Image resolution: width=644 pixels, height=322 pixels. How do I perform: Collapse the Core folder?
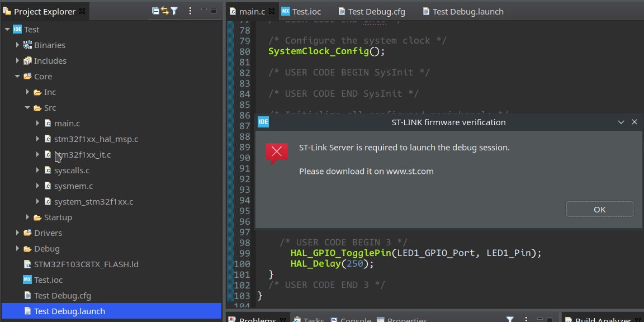pos(17,77)
